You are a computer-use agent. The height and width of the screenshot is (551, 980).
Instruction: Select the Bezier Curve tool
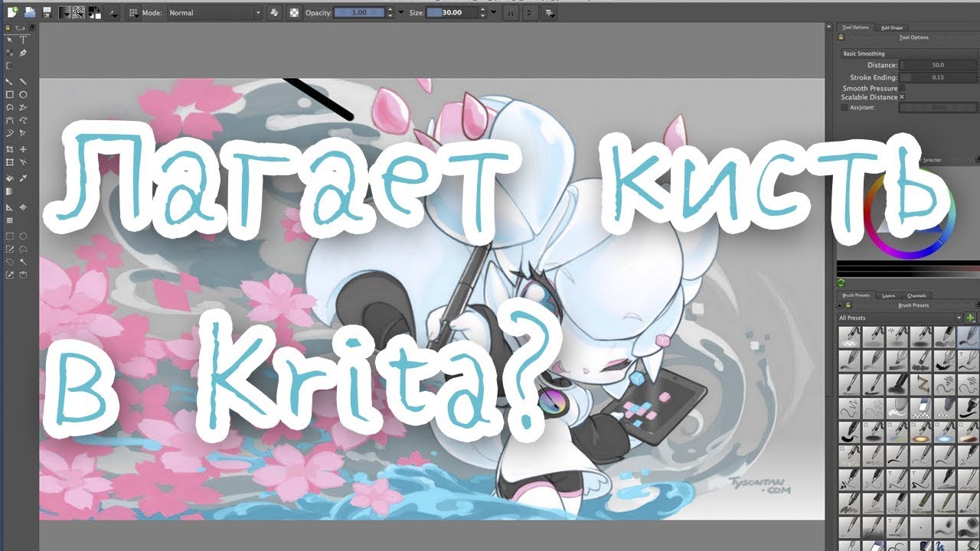[x=9, y=120]
